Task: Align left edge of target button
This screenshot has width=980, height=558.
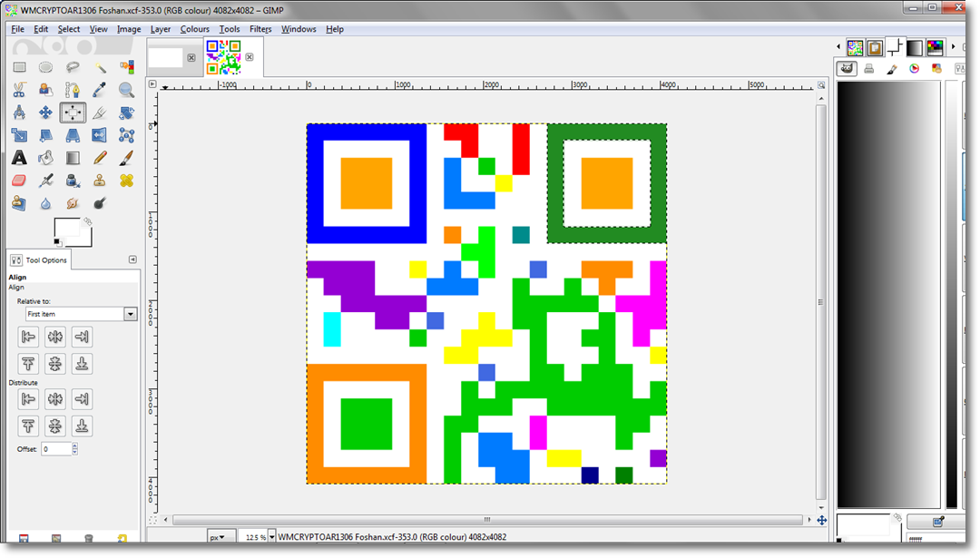Action: tap(28, 337)
